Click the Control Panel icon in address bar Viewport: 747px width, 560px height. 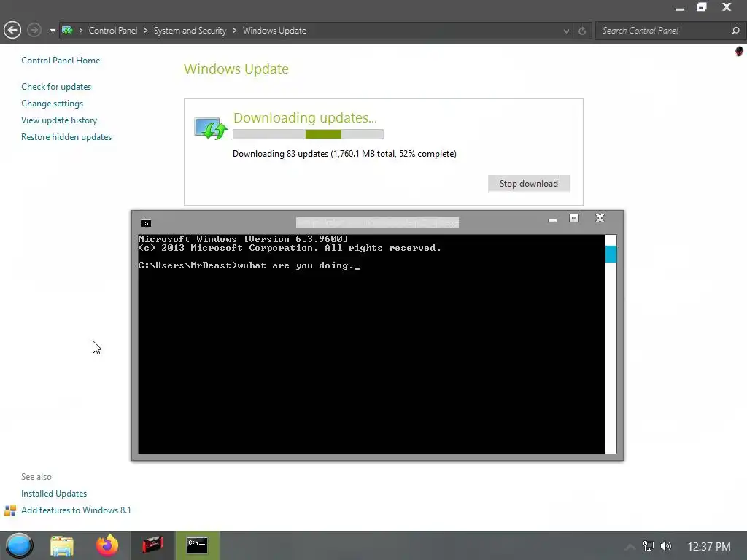(67, 31)
